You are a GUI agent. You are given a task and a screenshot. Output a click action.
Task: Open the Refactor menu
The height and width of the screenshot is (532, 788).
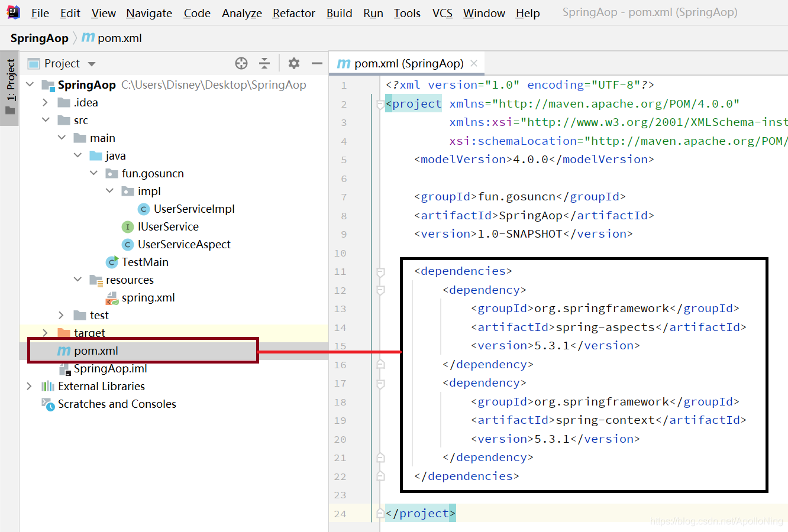tap(293, 13)
